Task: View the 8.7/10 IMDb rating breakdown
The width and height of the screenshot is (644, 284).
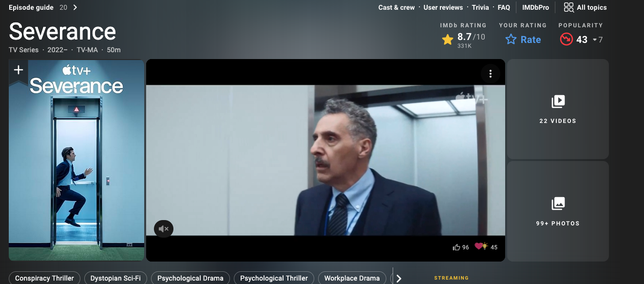Action: (464, 40)
